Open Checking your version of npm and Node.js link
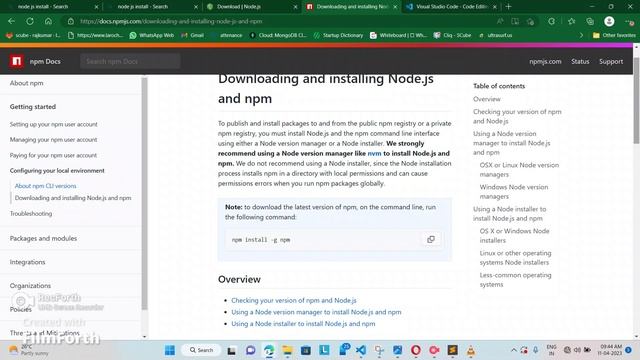640x360 pixels. [x=293, y=300]
